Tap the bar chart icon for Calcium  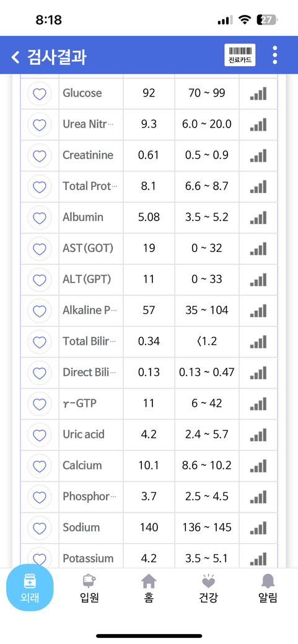(x=258, y=466)
